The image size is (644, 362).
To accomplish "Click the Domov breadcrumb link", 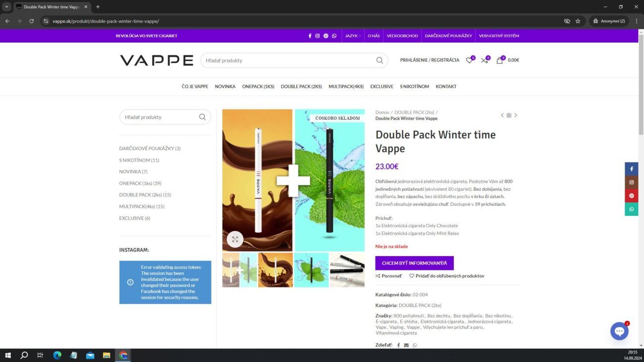I will click(x=382, y=112).
